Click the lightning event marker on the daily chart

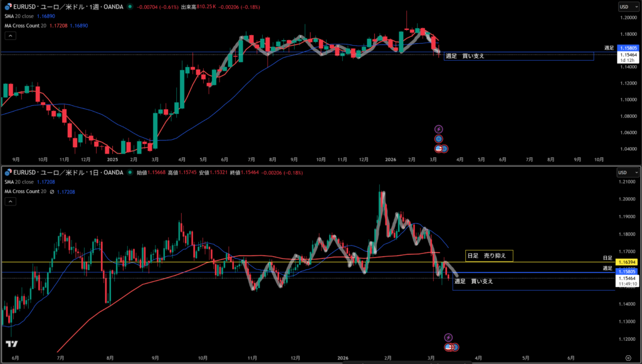pos(448,337)
